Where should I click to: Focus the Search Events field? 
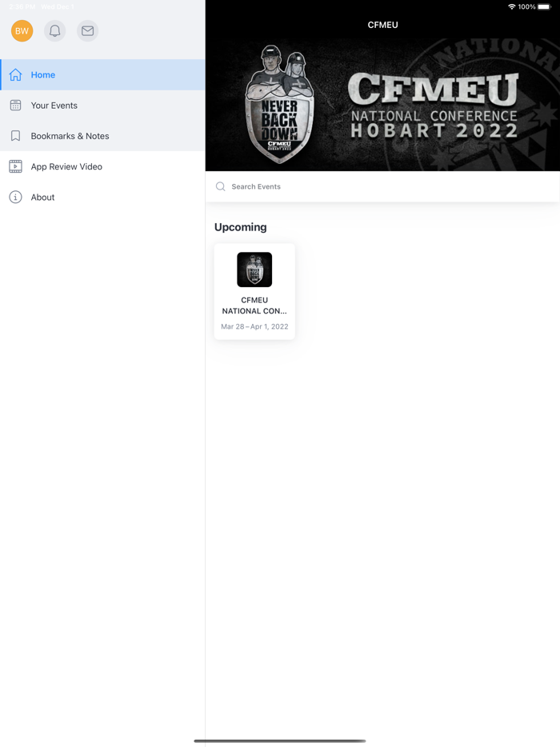pyautogui.click(x=382, y=186)
